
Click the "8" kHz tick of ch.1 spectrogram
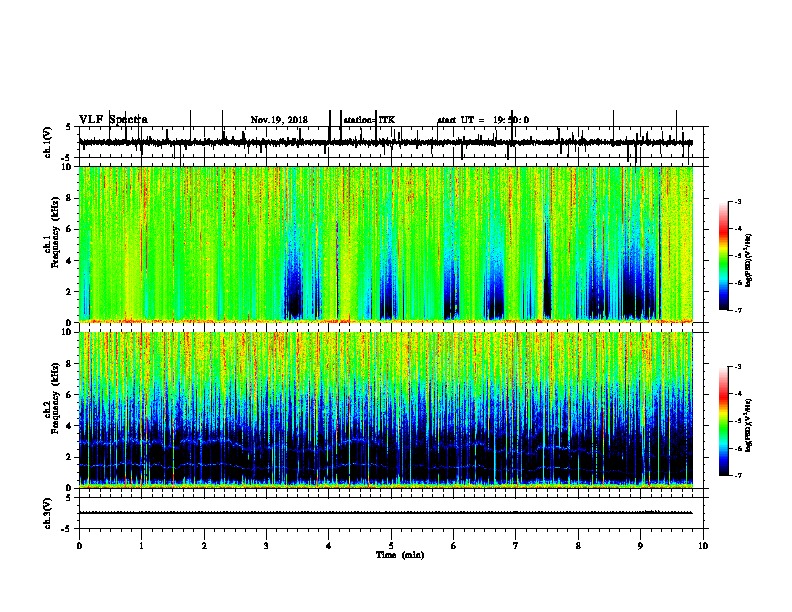click(x=70, y=198)
